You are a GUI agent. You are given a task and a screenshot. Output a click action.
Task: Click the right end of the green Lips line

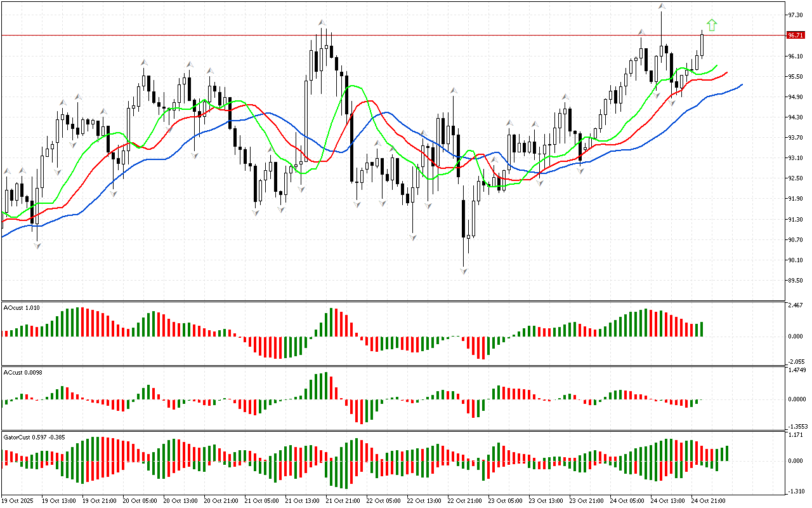point(717,65)
